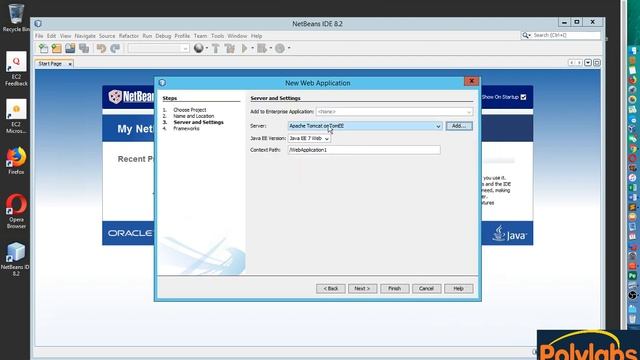Screen dimensions: 640x360
Task: Click the Build Project hammer icon
Action: tap(216, 49)
